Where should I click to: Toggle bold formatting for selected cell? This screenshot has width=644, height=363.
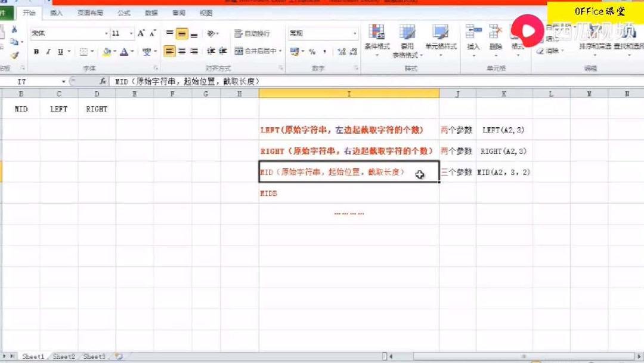(x=37, y=53)
